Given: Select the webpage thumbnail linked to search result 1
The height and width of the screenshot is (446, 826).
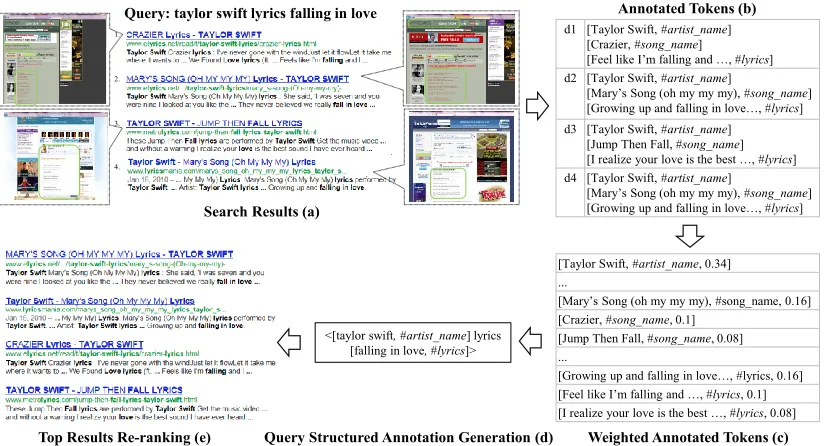Looking at the screenshot, I should point(55,60).
